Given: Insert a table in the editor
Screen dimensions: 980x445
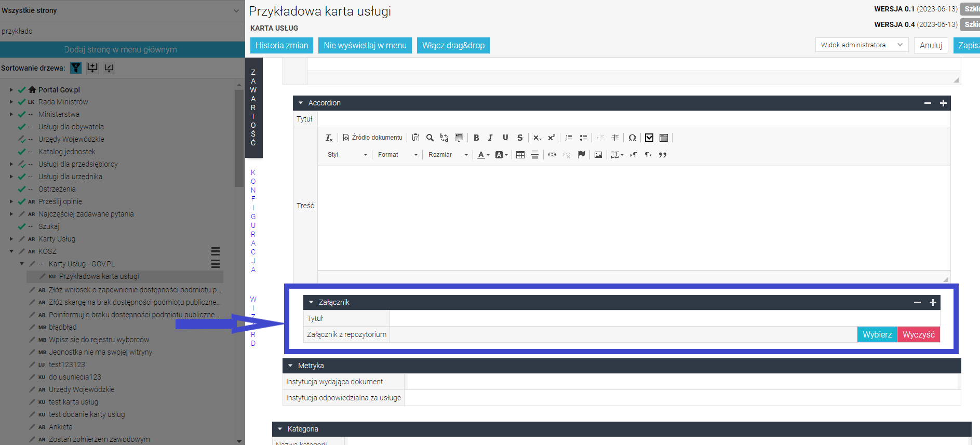Looking at the screenshot, I should 520,155.
